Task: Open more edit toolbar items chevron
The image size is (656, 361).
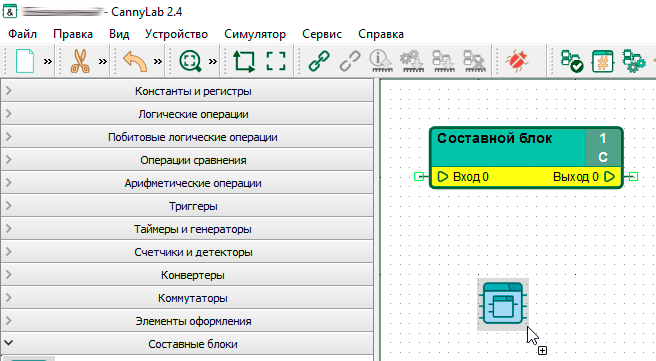Action: pyautogui.click(x=102, y=61)
